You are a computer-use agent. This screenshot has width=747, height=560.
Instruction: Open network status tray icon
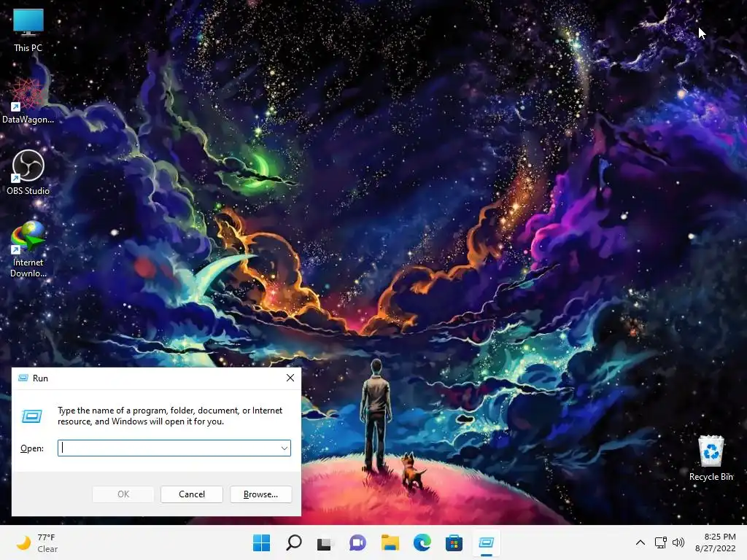coord(660,542)
